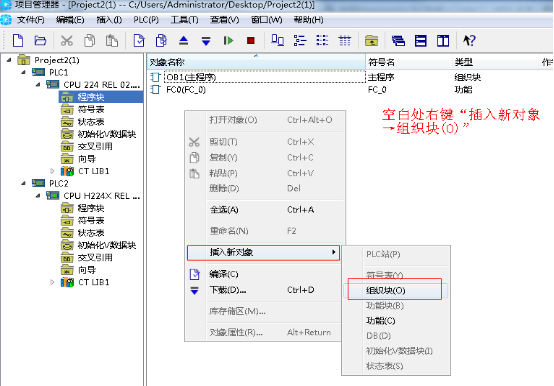Image resolution: width=554 pixels, height=386 pixels.
Task: Open the 文件(F) menu
Action: tap(31, 20)
